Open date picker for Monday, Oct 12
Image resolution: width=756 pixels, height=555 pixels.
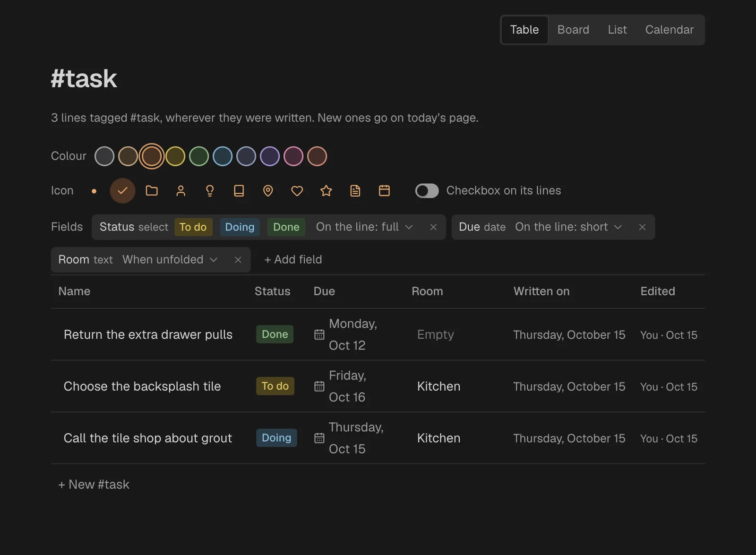coord(319,334)
